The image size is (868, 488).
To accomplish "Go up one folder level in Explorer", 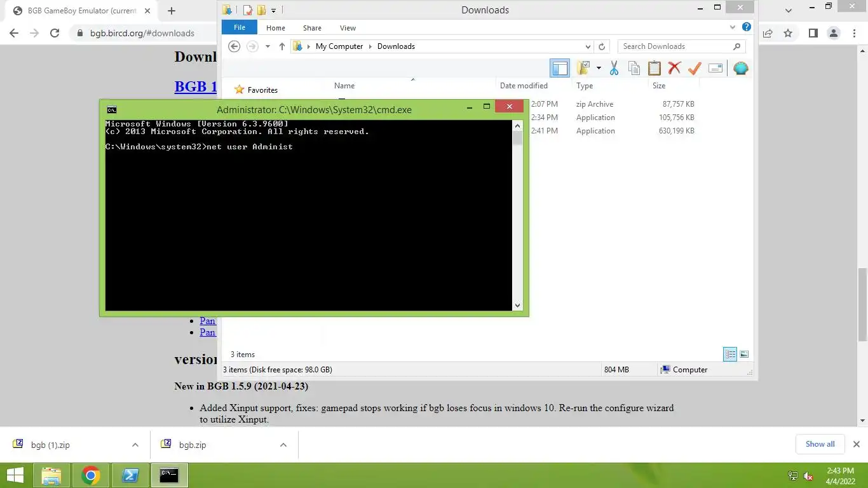I will tap(281, 46).
